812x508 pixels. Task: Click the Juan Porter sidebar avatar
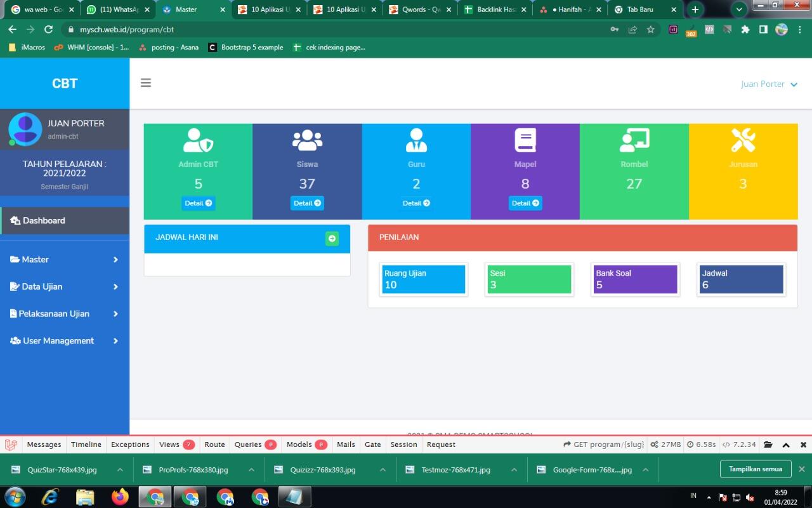(25, 129)
